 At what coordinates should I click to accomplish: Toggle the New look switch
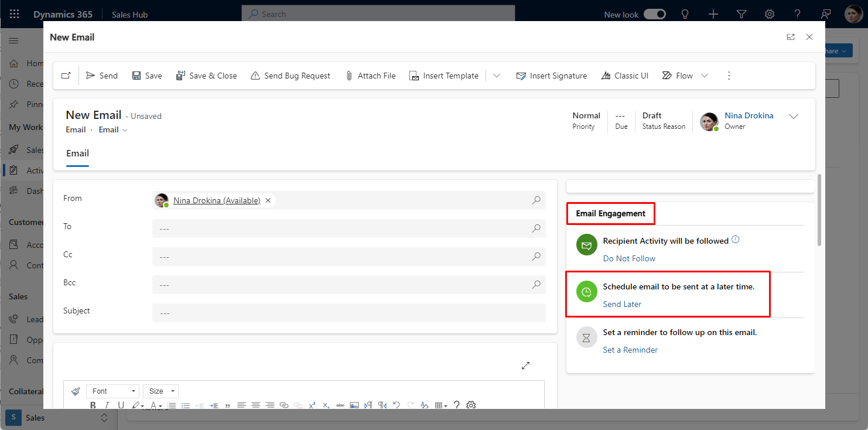[x=655, y=14]
